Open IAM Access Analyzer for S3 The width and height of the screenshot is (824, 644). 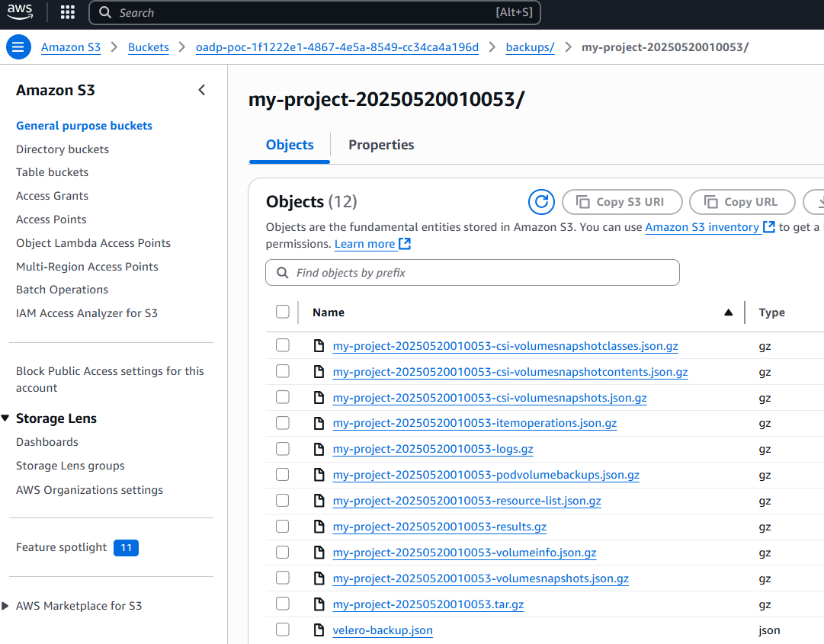[87, 313]
